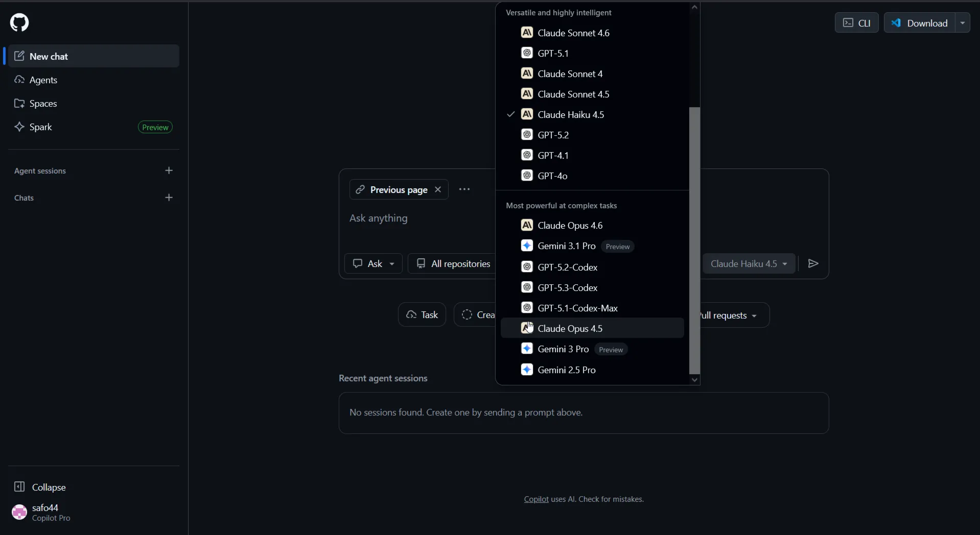980x535 pixels.
Task: Open the GitHub home logo
Action: pos(19,22)
